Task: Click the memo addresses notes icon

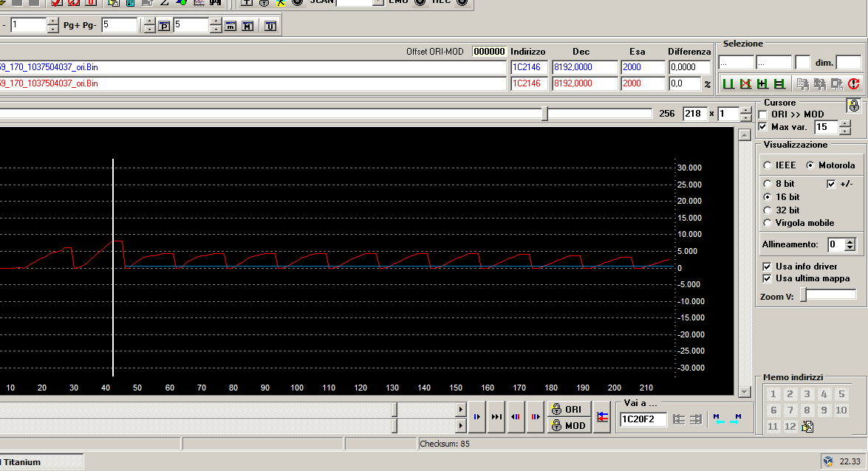Action: 807,426
